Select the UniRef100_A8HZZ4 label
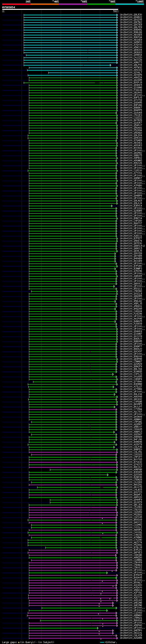The height and width of the screenshot is (644, 146). click(x=131, y=77)
